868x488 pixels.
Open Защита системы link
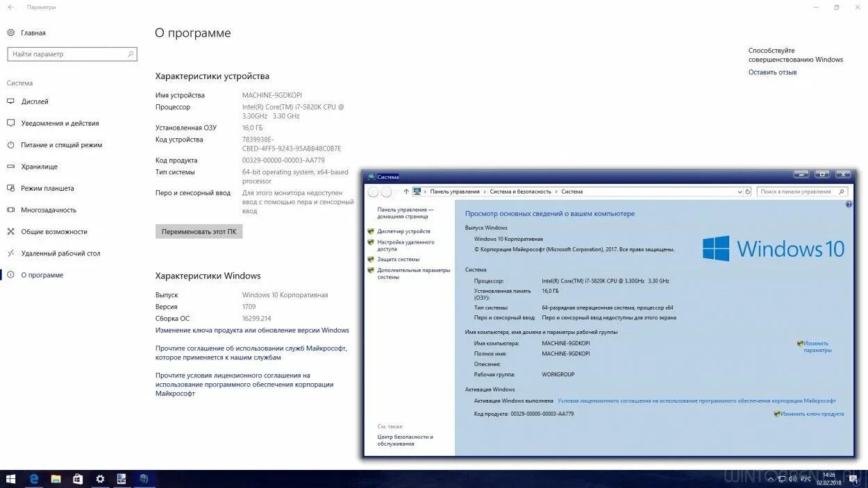399,259
